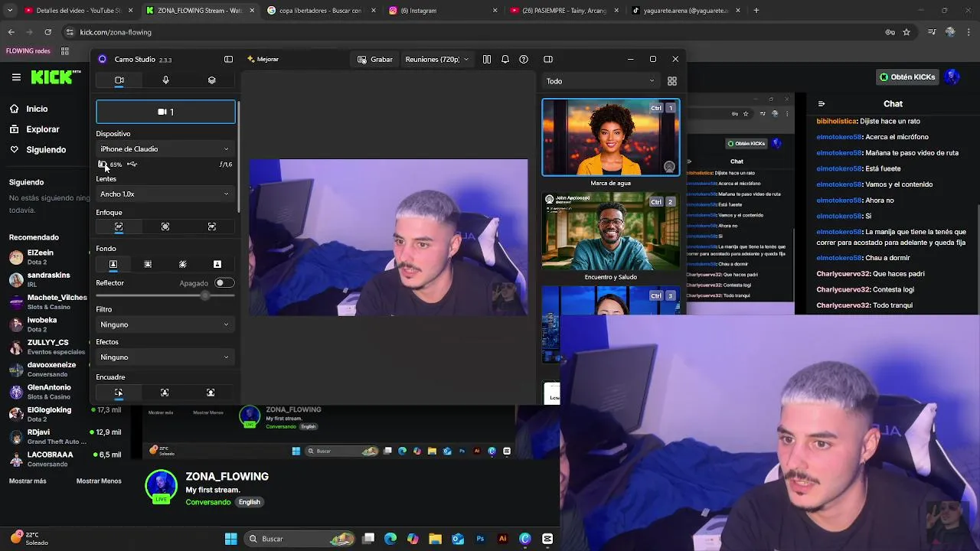Choose the Fondo background removal option
Viewport: 980px width, 551px height.
pos(183,264)
